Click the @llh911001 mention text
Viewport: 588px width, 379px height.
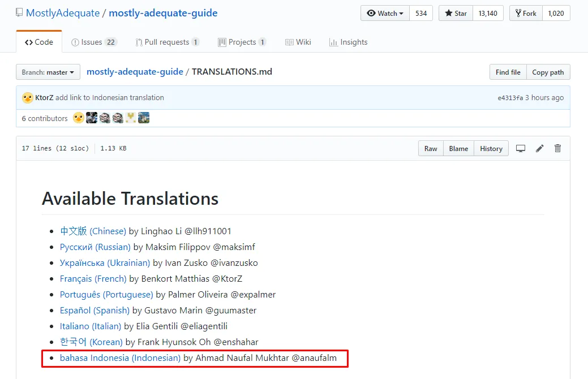click(x=208, y=231)
